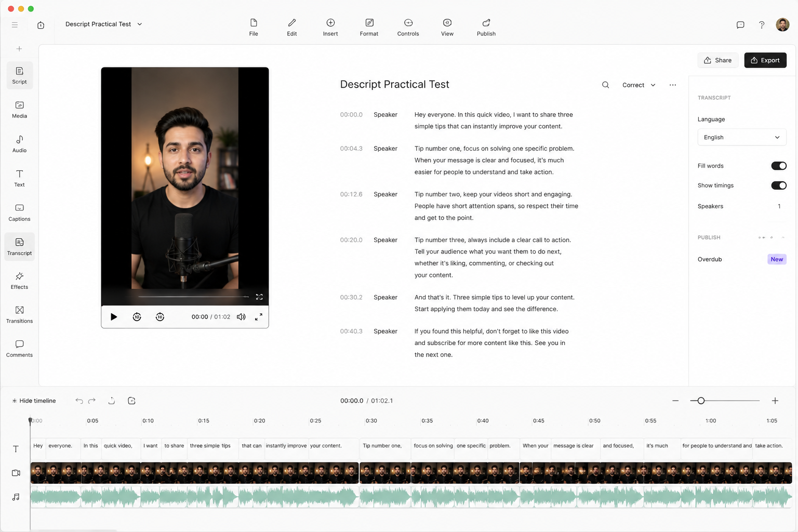Undo the last action in timeline toolbar
798x532 pixels.
click(x=79, y=401)
